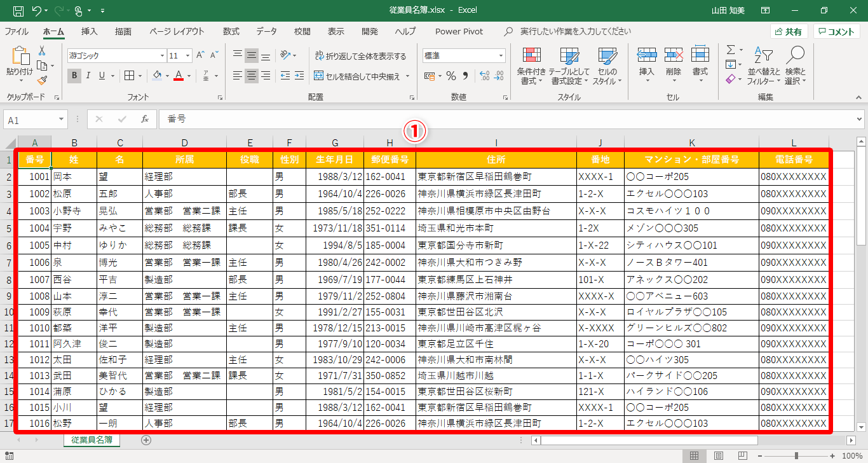Viewport: 868px width, 463px height.
Task: Open the fill color palette arrow
Action: pyautogui.click(x=167, y=76)
